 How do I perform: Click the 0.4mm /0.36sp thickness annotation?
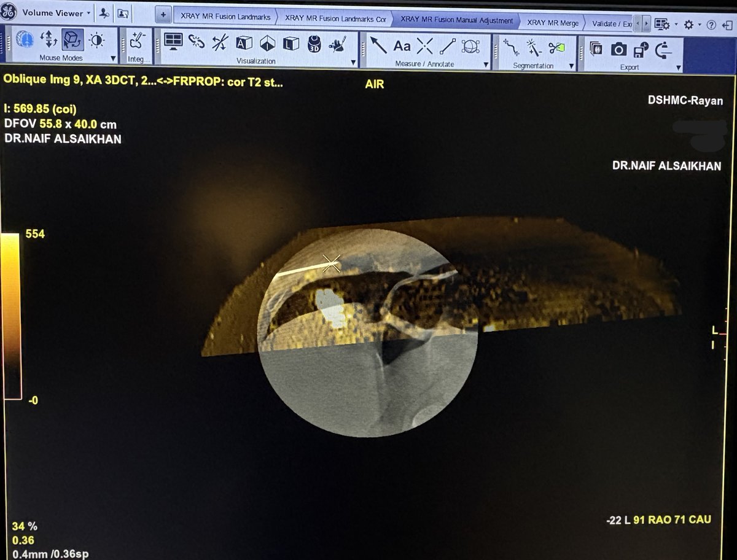[50, 554]
